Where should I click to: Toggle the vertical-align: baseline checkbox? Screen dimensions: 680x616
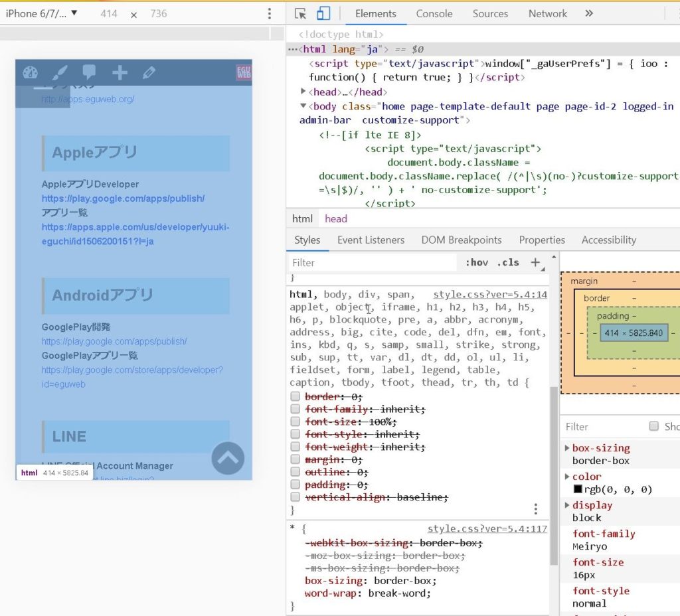[296, 497]
